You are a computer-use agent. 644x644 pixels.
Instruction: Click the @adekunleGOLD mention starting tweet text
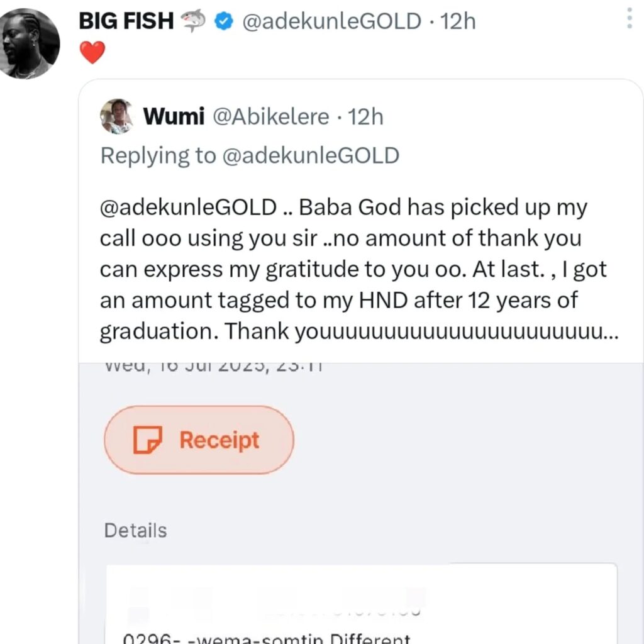(187, 208)
